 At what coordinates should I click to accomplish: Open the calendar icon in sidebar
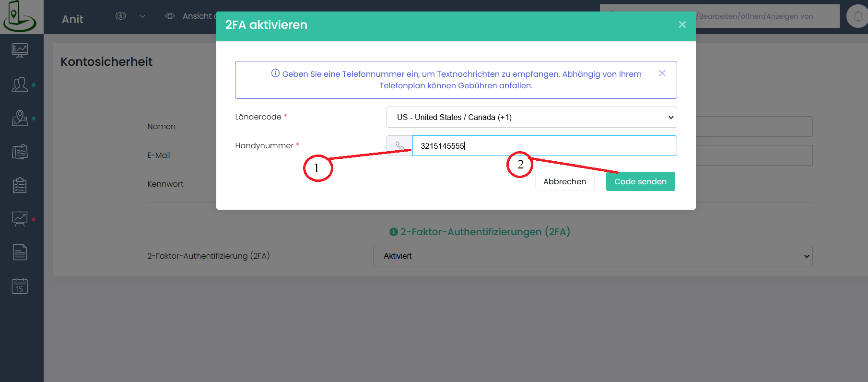pyautogui.click(x=20, y=286)
